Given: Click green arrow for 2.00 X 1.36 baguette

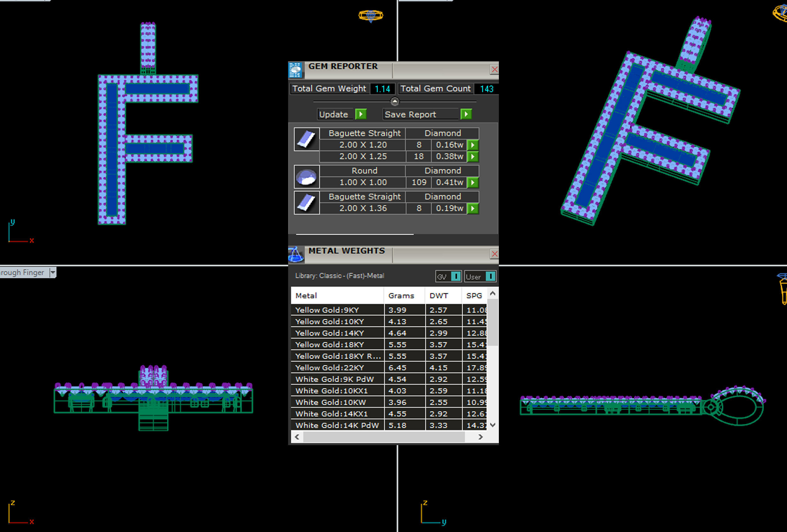Looking at the screenshot, I should tap(473, 209).
